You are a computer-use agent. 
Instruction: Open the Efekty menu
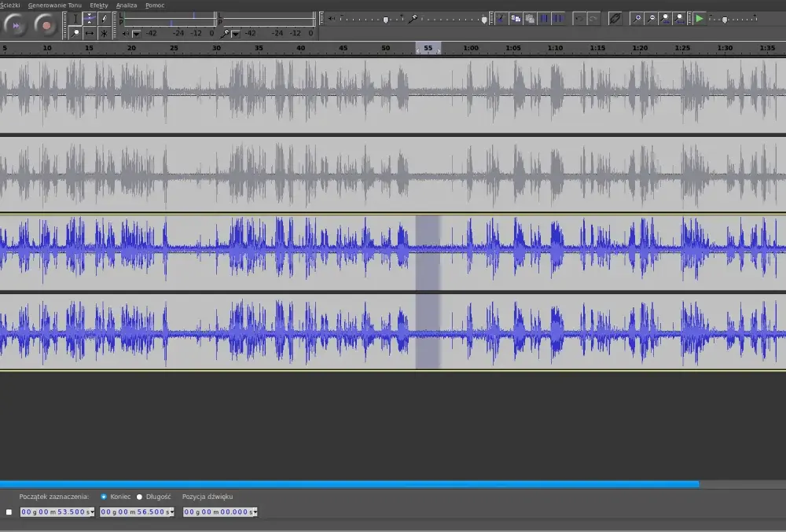click(99, 5)
